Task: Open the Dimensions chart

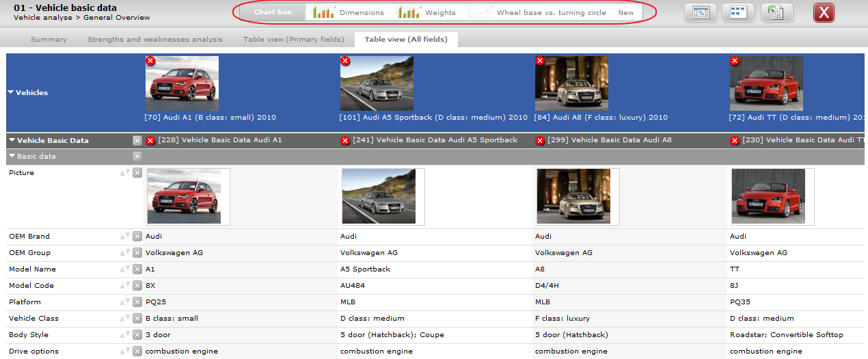Action: (349, 12)
